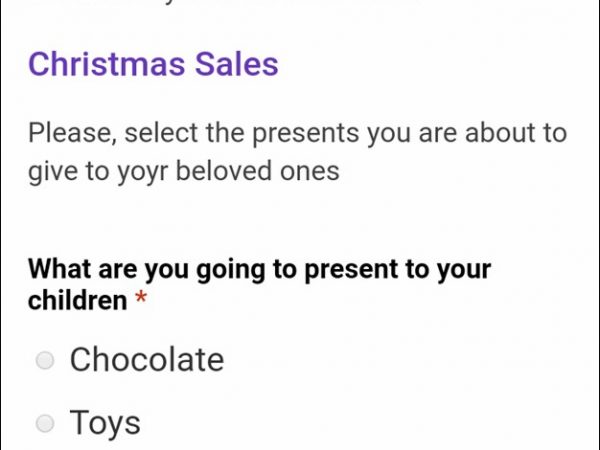
Task: Select the Chocolate radio button
Action: point(45,361)
